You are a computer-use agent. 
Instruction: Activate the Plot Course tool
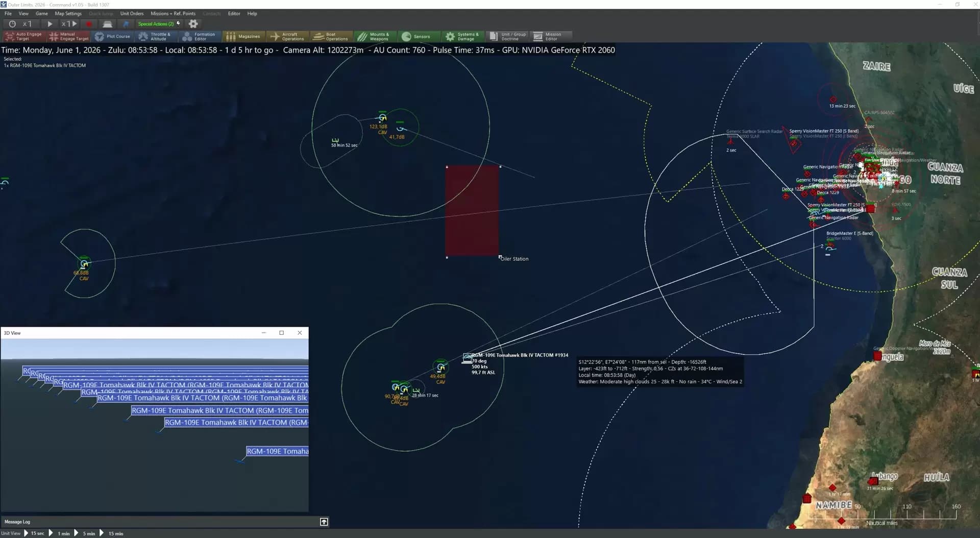(x=113, y=36)
